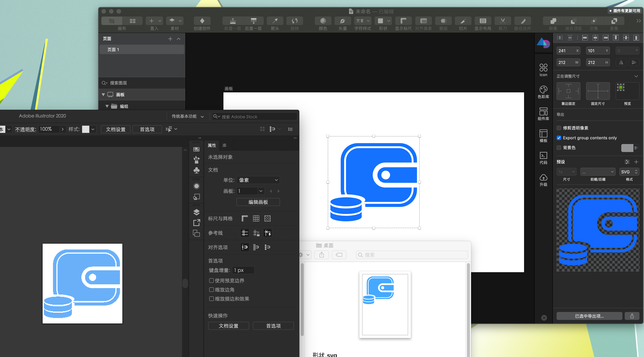Uncheck Export group contents only
Screen dimensions: 644x357
click(x=559, y=138)
